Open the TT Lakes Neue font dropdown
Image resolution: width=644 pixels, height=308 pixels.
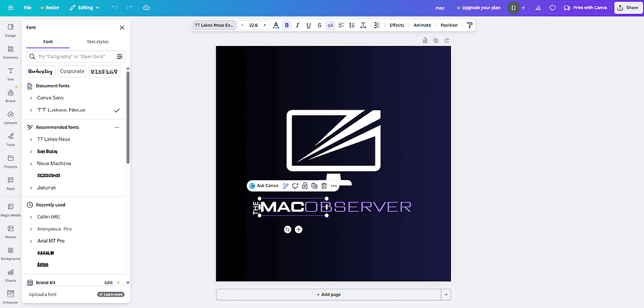tap(214, 25)
